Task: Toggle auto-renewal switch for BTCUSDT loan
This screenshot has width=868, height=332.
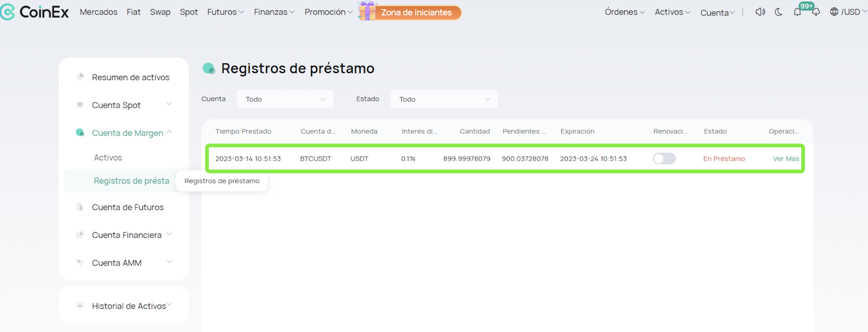Action: [x=664, y=158]
